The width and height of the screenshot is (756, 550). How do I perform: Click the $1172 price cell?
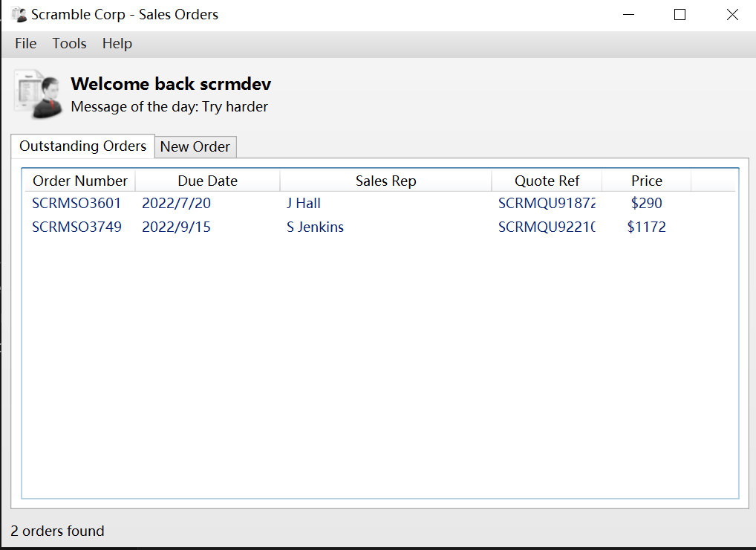pos(646,227)
